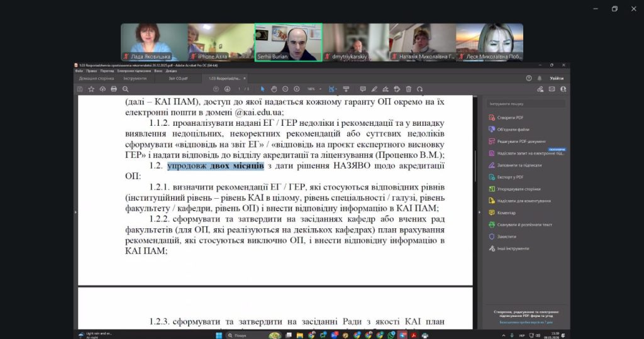Image resolution: width=644 pixels, height=339 pixels.
Task: Switch to the 'Інструменти' tab
Action: click(x=135, y=79)
